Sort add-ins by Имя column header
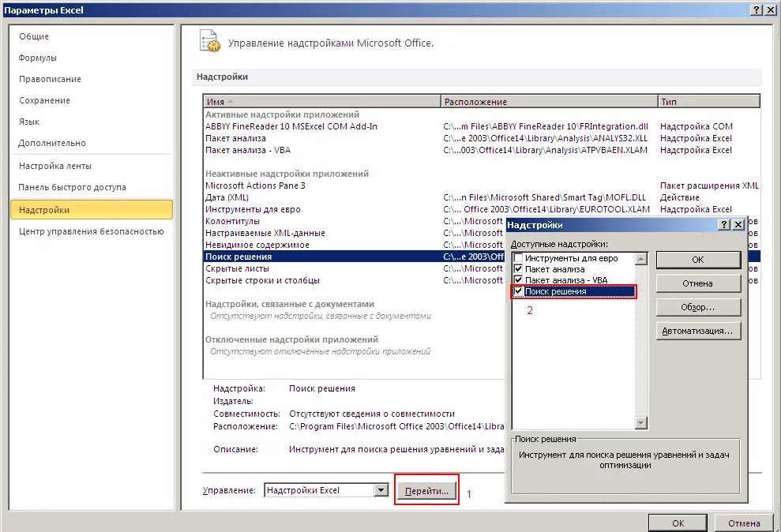 pyautogui.click(x=322, y=102)
